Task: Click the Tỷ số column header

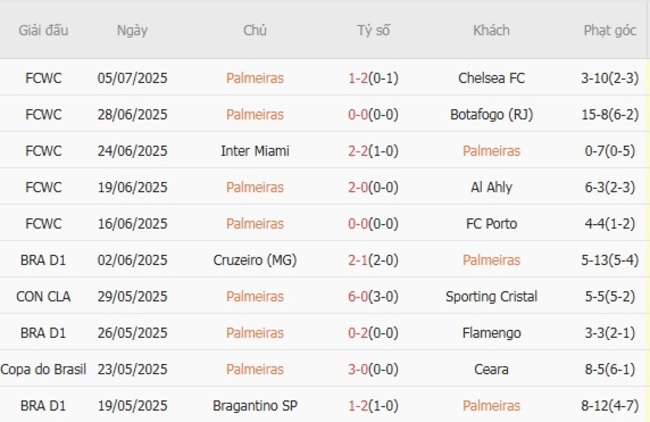Action: 373,30
